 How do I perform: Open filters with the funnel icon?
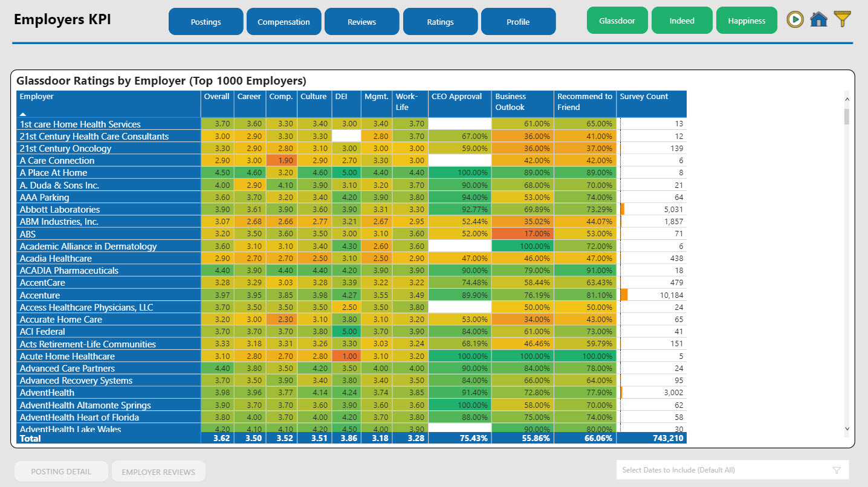pos(843,19)
